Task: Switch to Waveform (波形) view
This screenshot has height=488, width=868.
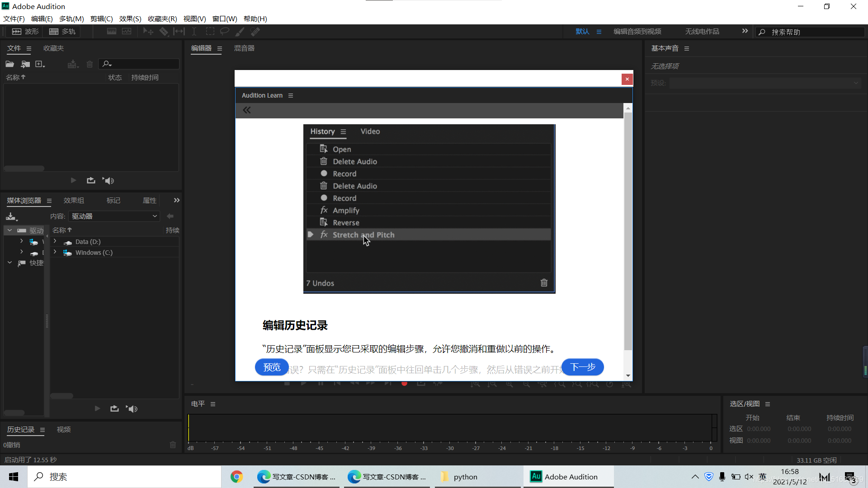Action: [x=25, y=32]
